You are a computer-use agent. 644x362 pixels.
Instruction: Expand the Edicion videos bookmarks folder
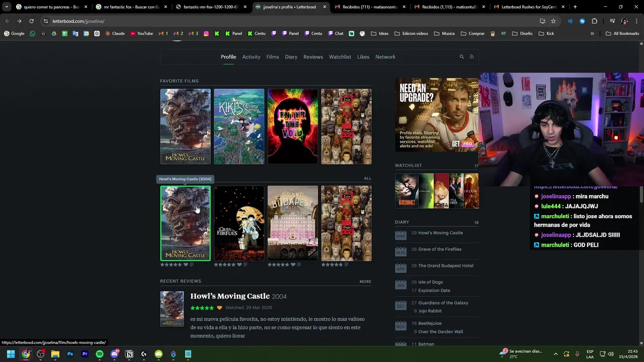coord(411,34)
